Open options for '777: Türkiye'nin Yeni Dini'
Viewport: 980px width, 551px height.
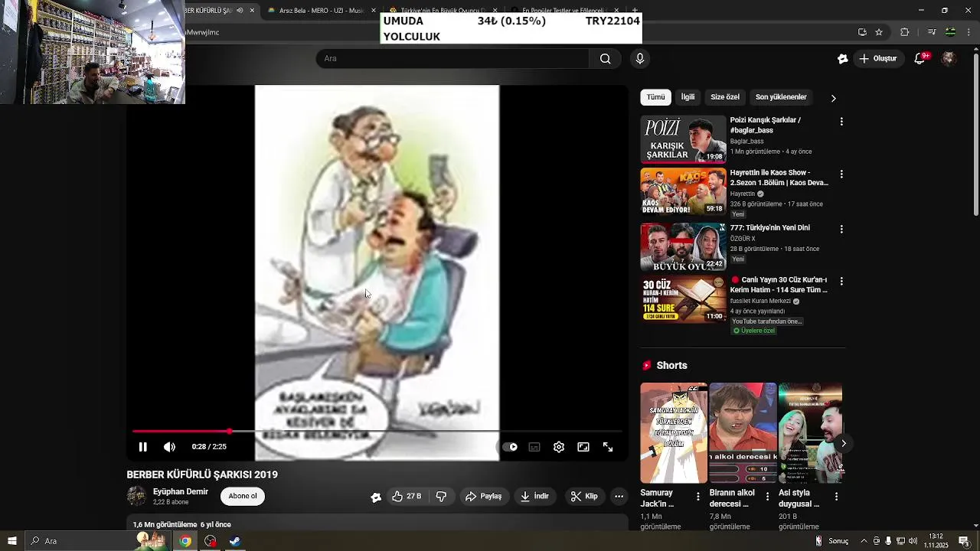pyautogui.click(x=841, y=229)
